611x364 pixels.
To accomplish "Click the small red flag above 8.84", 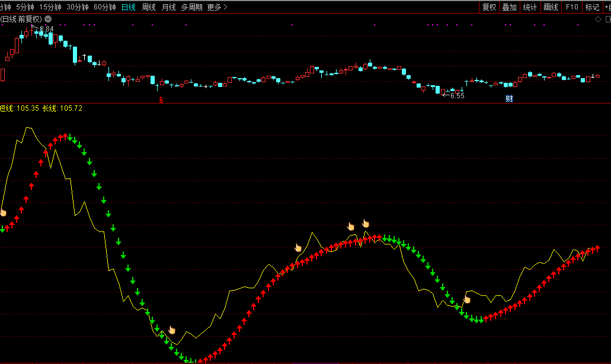I will click(x=32, y=27).
